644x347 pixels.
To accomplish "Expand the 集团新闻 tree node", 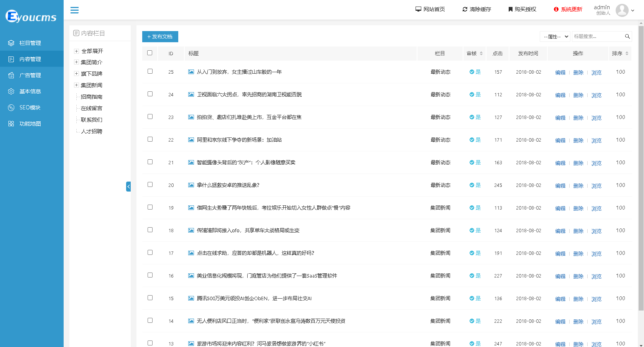I will click(x=76, y=85).
